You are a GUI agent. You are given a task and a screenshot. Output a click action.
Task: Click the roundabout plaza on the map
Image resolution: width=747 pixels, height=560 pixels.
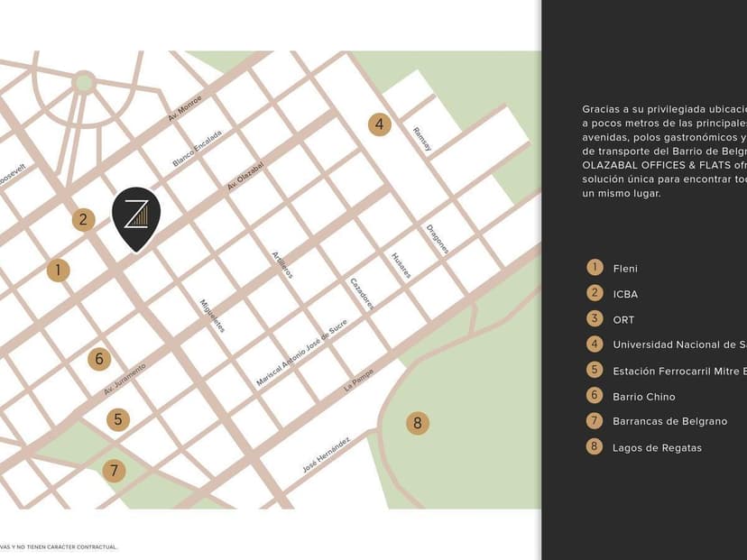pyautogui.click(x=84, y=82)
